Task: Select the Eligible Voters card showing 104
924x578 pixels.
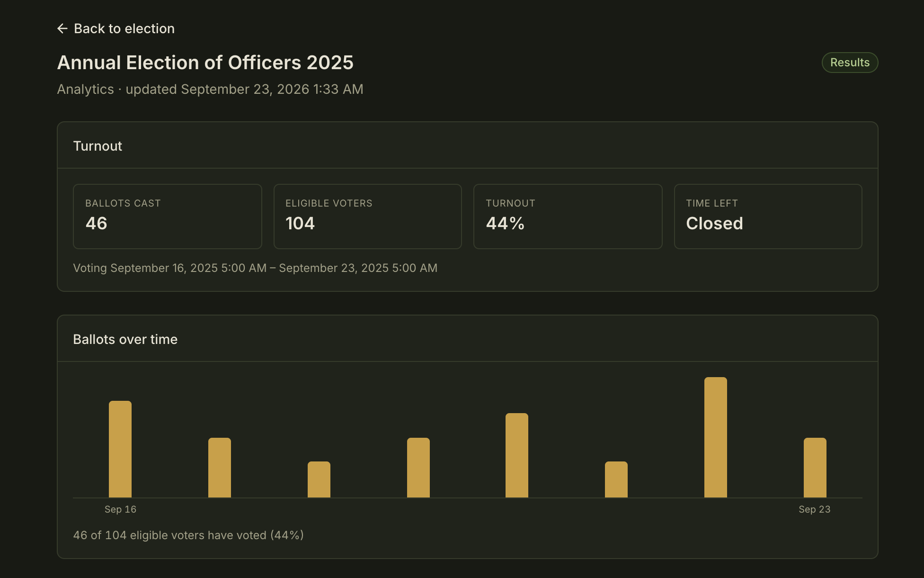Action: [x=368, y=217]
